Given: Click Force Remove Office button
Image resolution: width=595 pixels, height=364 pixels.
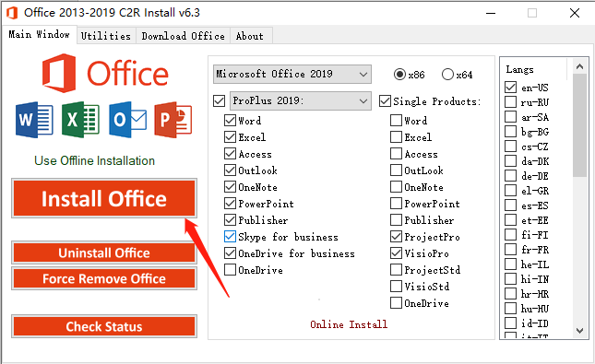Looking at the screenshot, I should click(104, 278).
